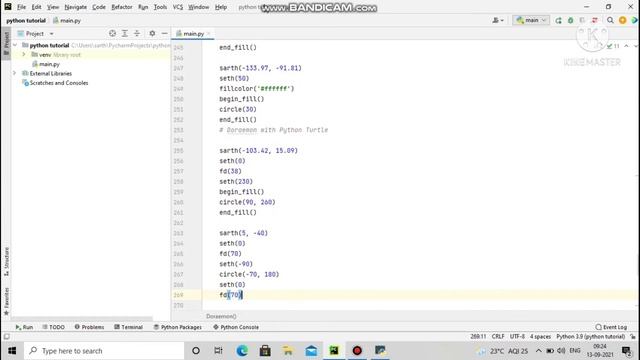Click the Run main icon
Image resolution: width=640 pixels, height=360 pixels.
tap(558, 20)
